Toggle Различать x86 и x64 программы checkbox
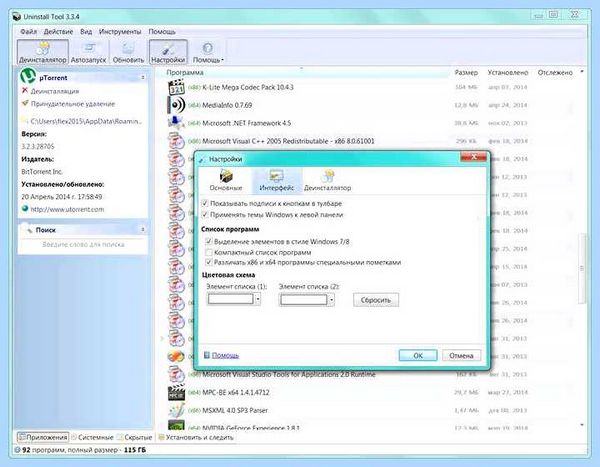The image size is (600, 467). 209,262
